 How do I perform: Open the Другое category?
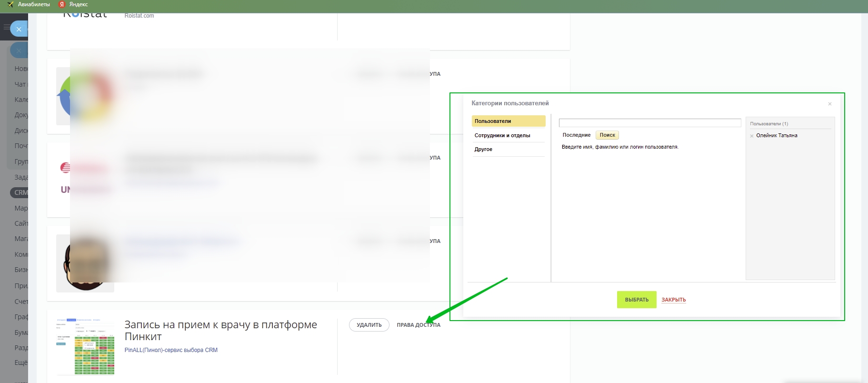[483, 149]
